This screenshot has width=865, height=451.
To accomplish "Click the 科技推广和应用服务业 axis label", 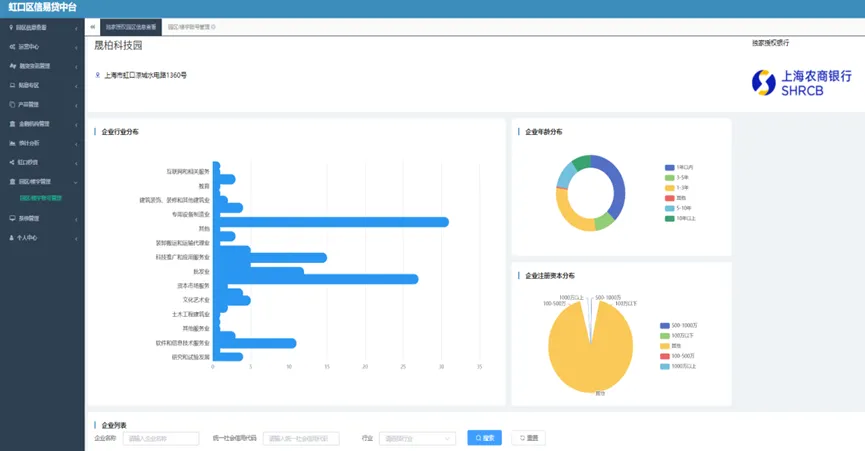I will pyautogui.click(x=183, y=257).
